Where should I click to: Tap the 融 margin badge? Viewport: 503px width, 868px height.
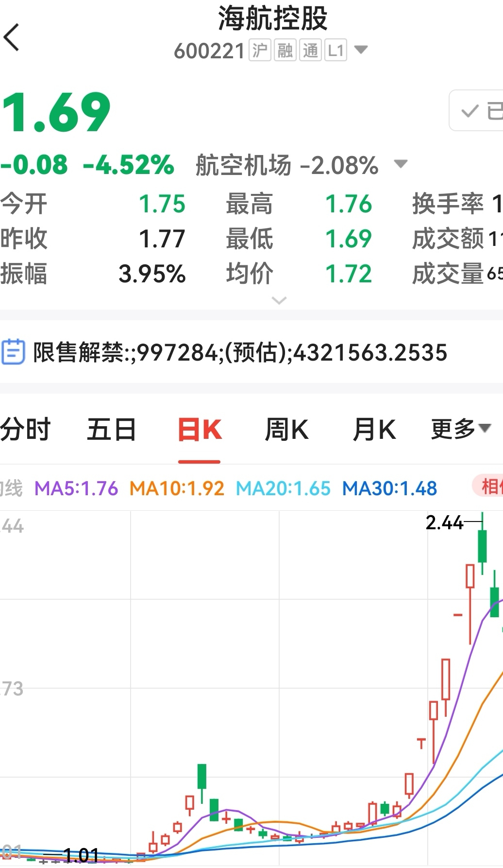coord(285,50)
